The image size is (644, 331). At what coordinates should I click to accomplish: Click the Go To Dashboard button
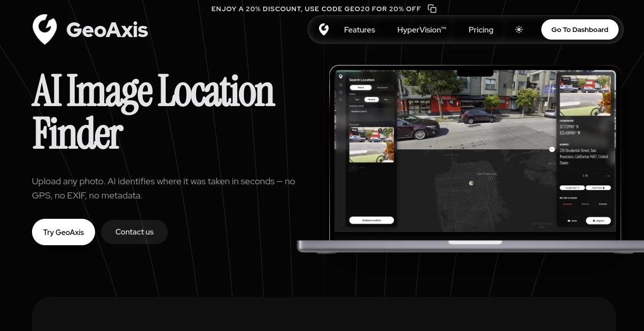point(579,29)
